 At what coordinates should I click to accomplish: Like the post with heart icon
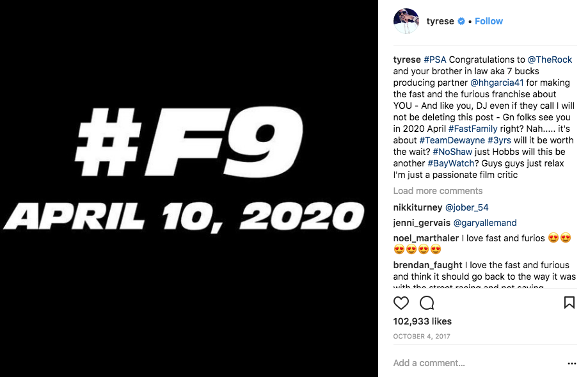click(x=401, y=303)
